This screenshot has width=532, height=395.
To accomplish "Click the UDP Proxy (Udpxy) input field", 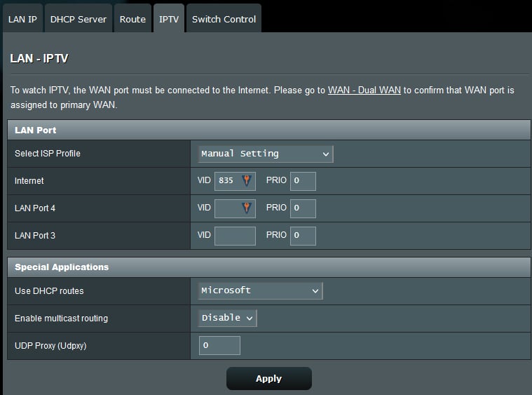I will [x=219, y=345].
